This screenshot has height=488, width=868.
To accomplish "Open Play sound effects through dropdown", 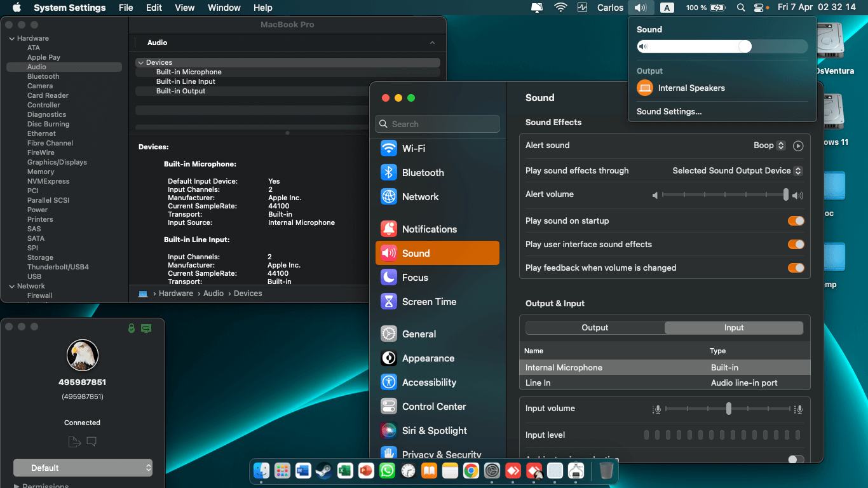I will (x=737, y=171).
